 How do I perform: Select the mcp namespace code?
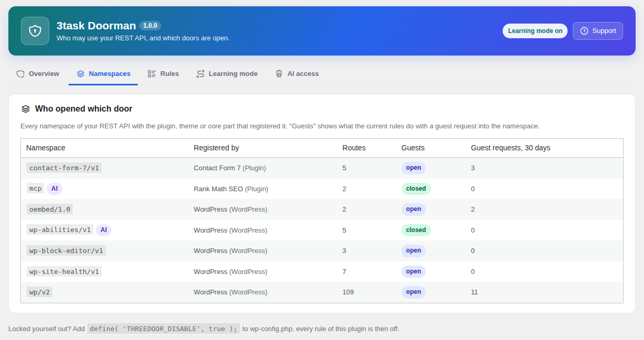pos(36,189)
